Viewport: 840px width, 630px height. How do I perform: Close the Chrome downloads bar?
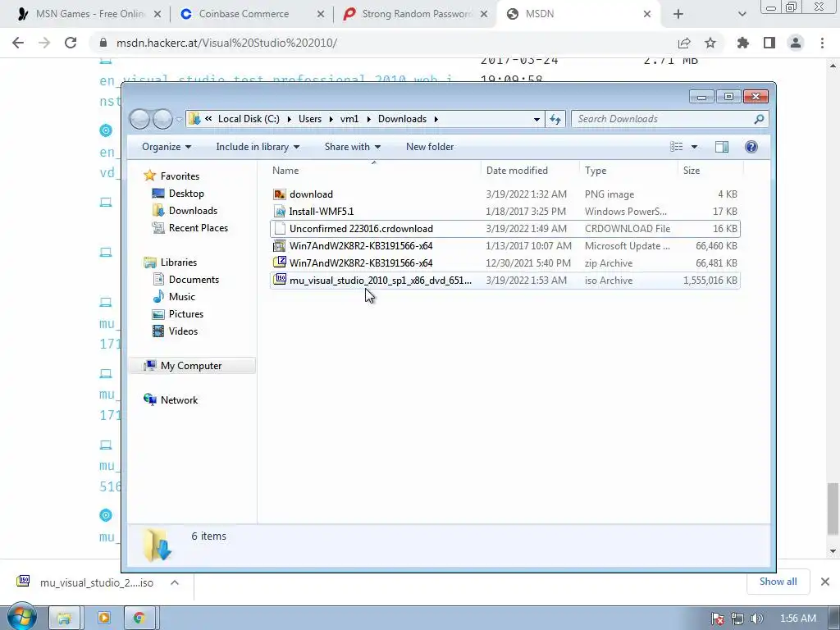pyautogui.click(x=825, y=582)
